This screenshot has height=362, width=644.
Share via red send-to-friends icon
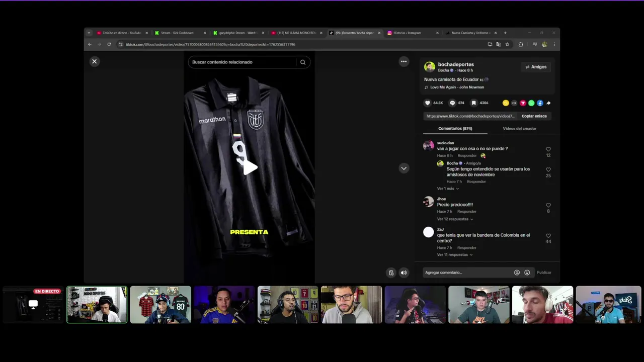523,103
